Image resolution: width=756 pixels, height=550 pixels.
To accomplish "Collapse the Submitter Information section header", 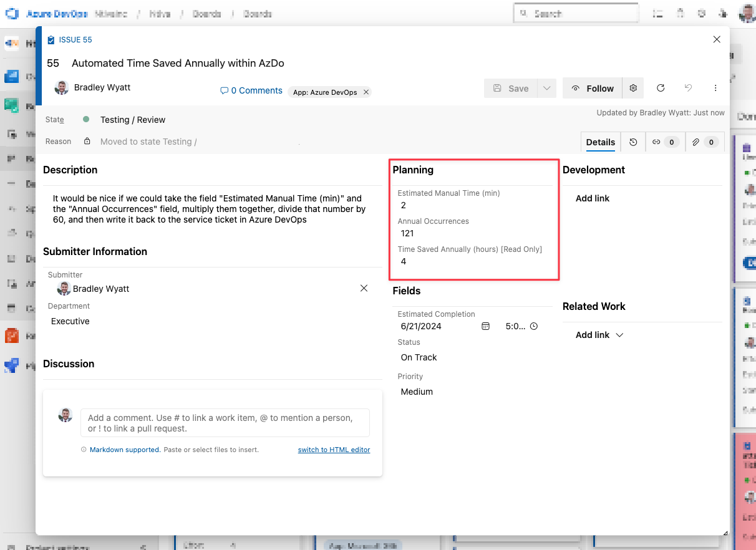I will click(95, 251).
